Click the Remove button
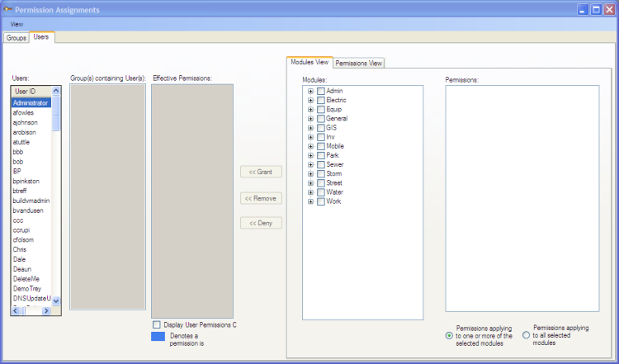619x364 pixels. (261, 198)
